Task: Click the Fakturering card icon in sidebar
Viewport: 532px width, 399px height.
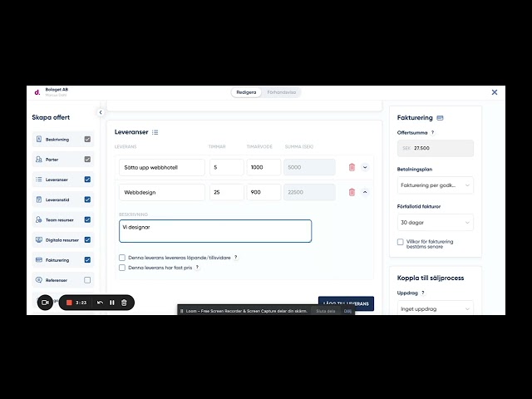Action: click(39, 260)
